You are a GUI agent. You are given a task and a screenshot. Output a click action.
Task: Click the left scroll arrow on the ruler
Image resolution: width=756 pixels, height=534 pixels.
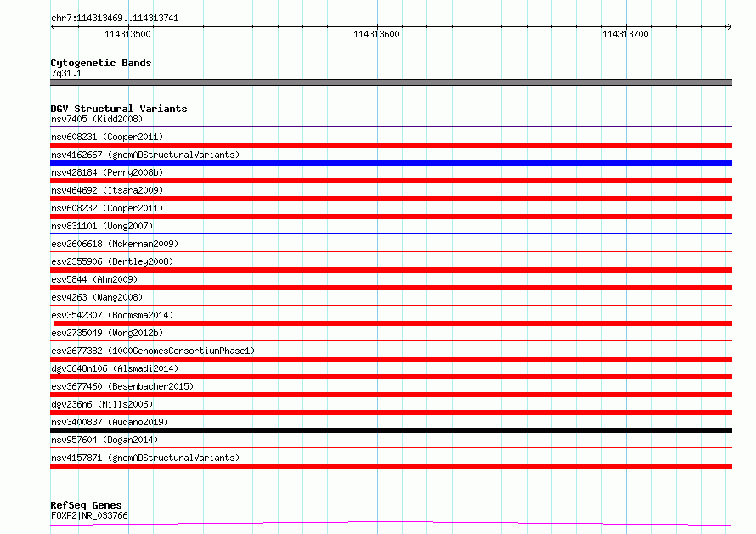[x=53, y=27]
